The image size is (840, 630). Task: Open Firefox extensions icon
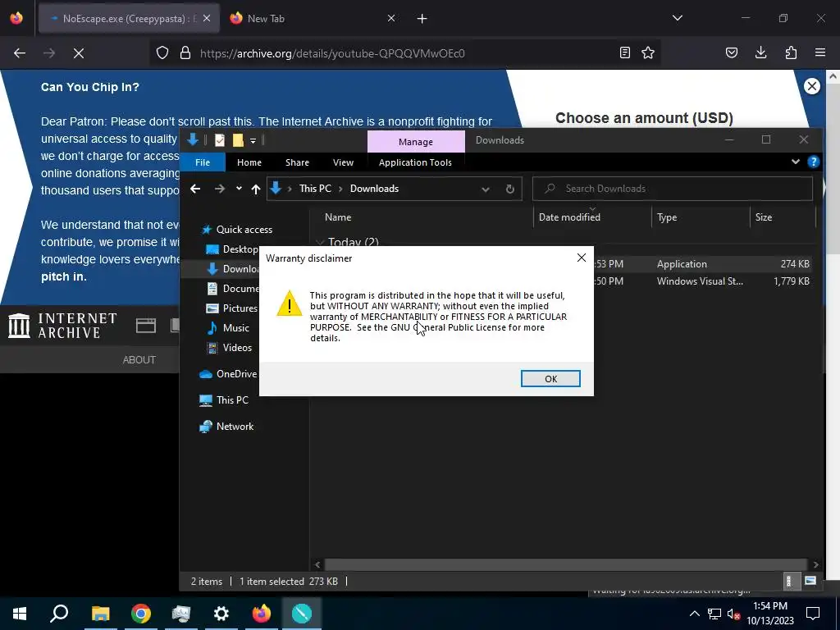click(791, 53)
